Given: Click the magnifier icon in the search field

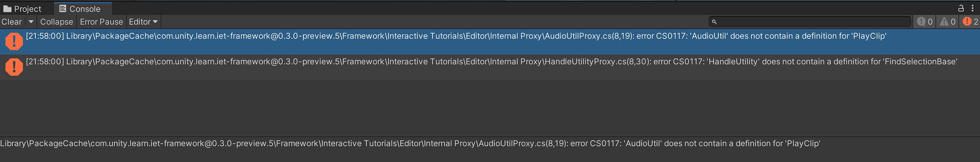Looking at the screenshot, I should (x=714, y=22).
